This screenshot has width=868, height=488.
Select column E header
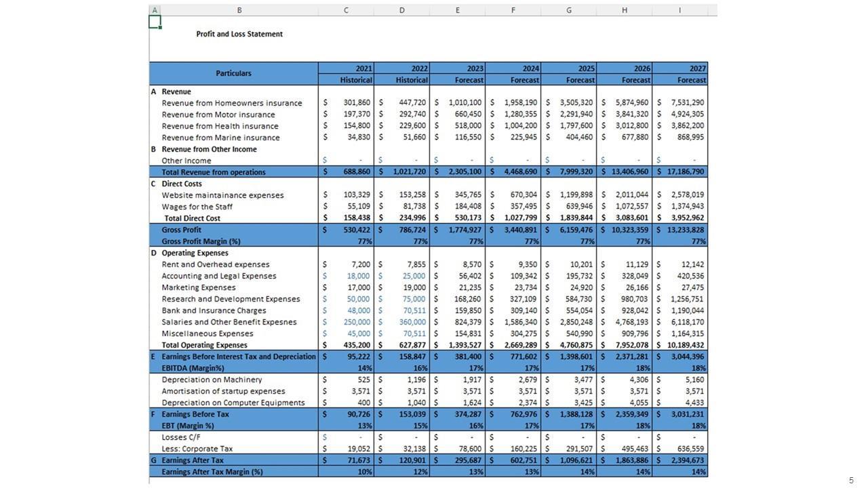point(457,10)
